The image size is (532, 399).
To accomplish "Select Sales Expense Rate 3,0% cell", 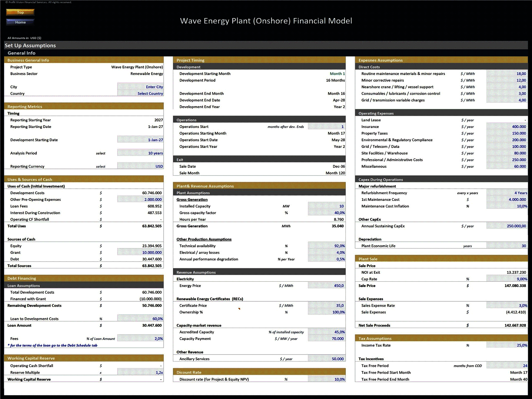I will [x=507, y=306].
